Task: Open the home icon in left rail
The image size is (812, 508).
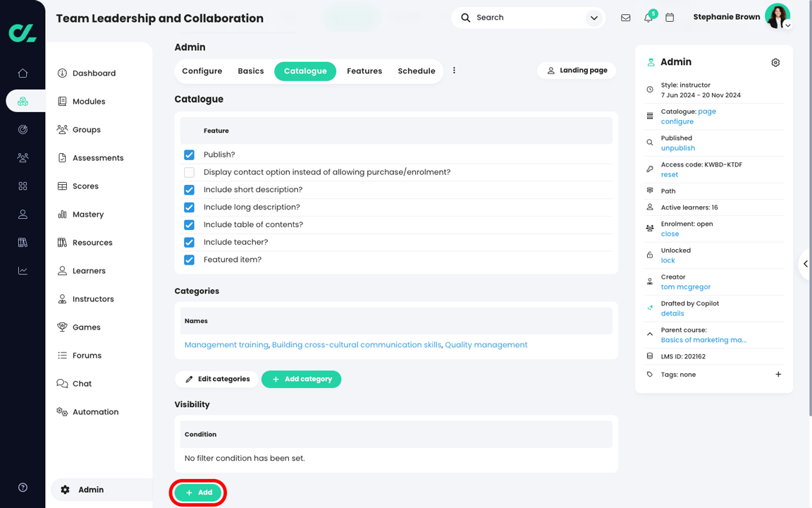Action: [23, 73]
